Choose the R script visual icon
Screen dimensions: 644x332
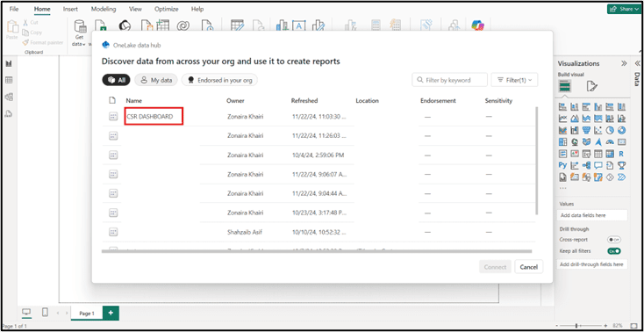(x=621, y=154)
